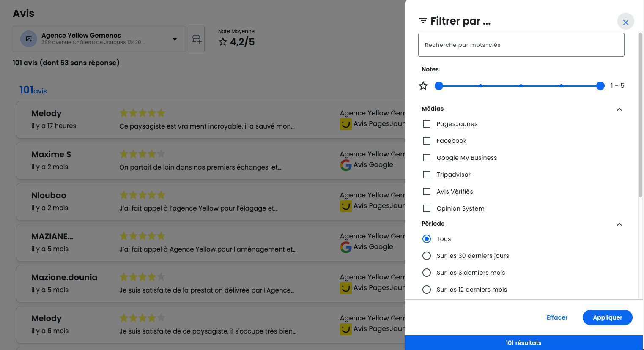This screenshot has height=350, width=644.
Task: Click the filter icon beside Filtrer par
Action: tap(423, 21)
